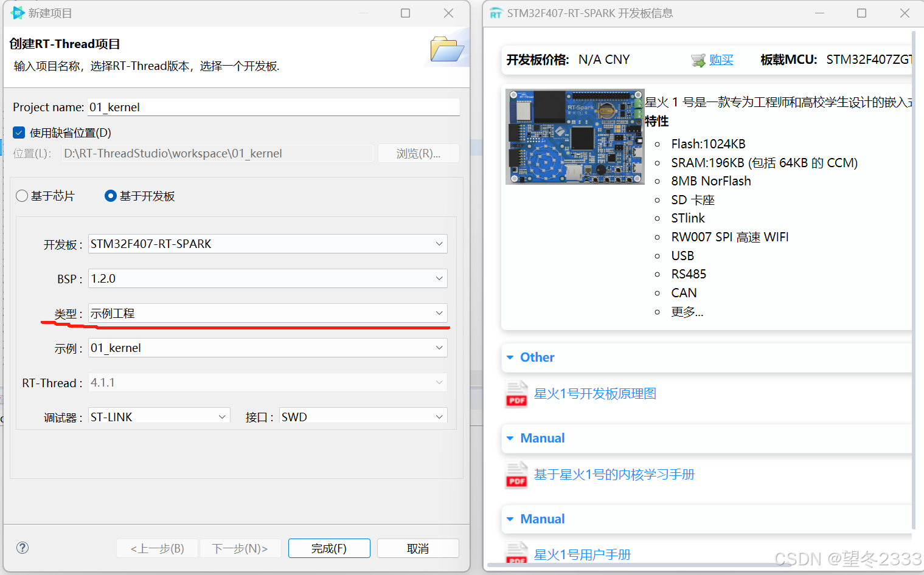Toggle the 使用缺省位置 checkbox
Image resolution: width=924 pixels, height=575 pixels.
(19, 133)
